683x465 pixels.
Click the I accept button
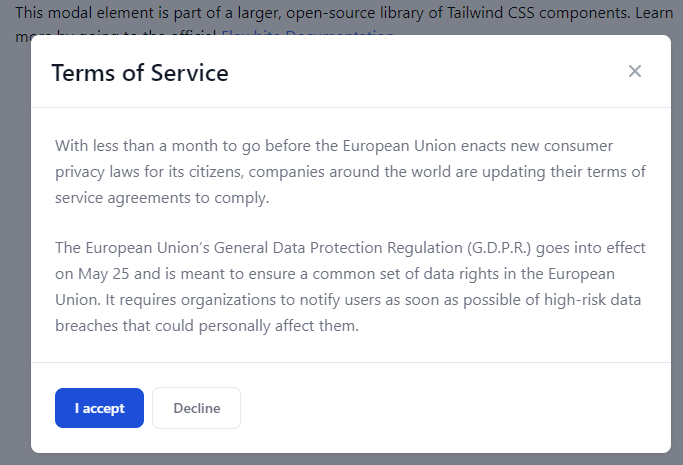99,408
